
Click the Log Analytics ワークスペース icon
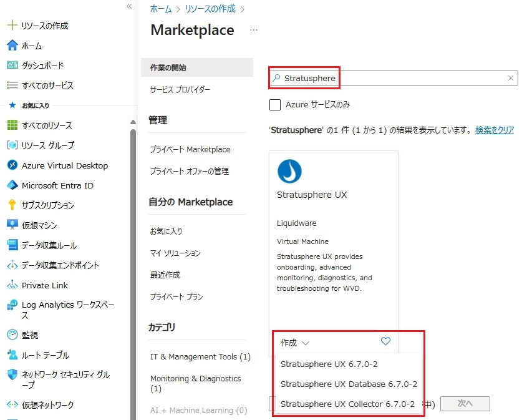click(12, 305)
